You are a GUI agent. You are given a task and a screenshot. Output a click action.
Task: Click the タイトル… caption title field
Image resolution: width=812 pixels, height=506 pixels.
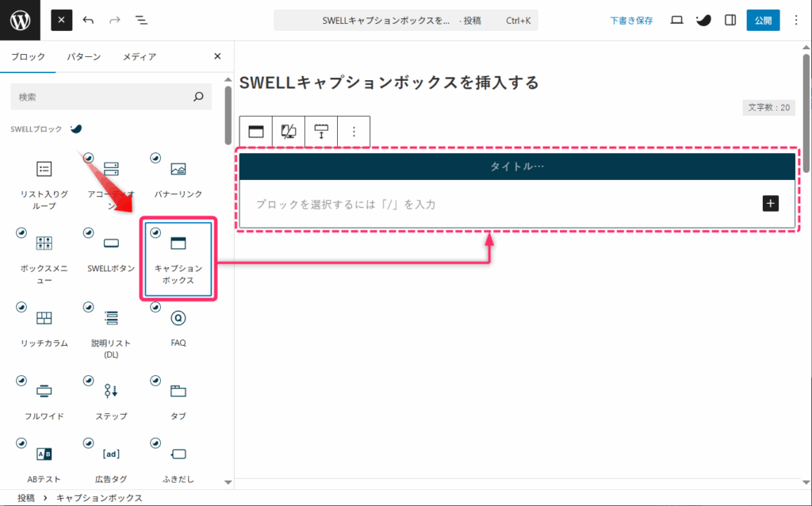click(x=517, y=167)
